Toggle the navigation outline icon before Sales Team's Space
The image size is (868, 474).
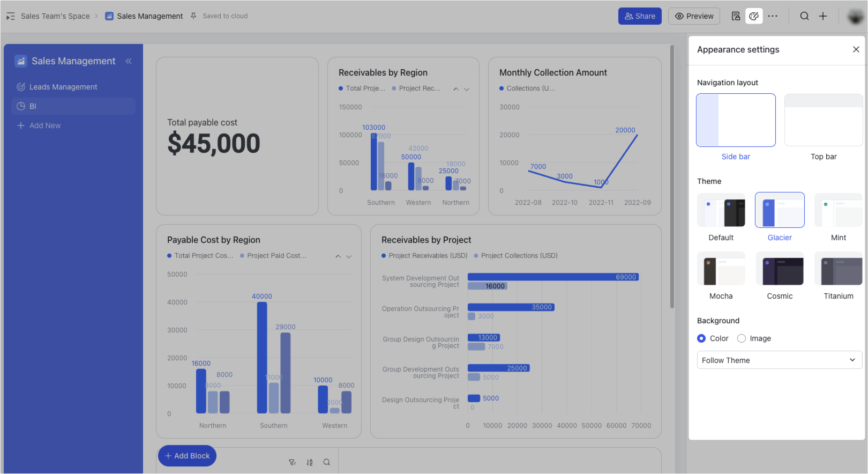coord(11,16)
